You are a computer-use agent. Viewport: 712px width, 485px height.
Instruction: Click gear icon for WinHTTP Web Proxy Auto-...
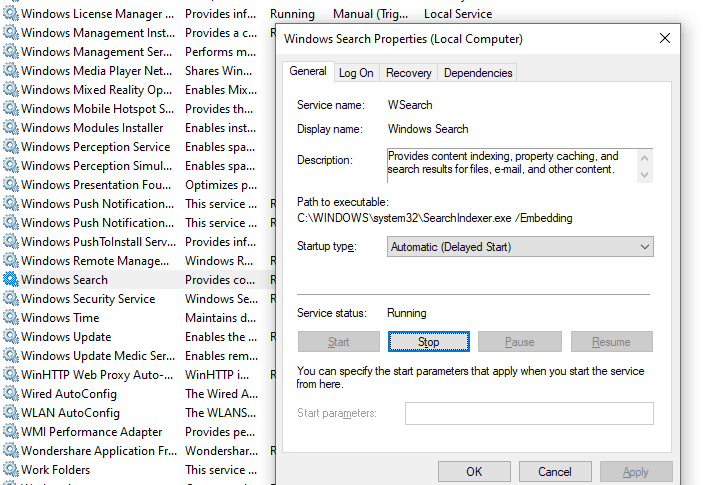click(x=11, y=375)
